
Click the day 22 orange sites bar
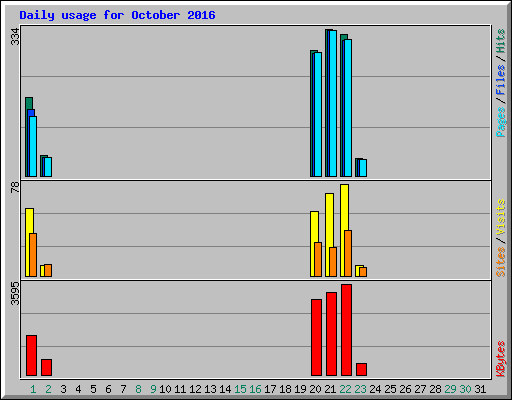click(x=348, y=253)
